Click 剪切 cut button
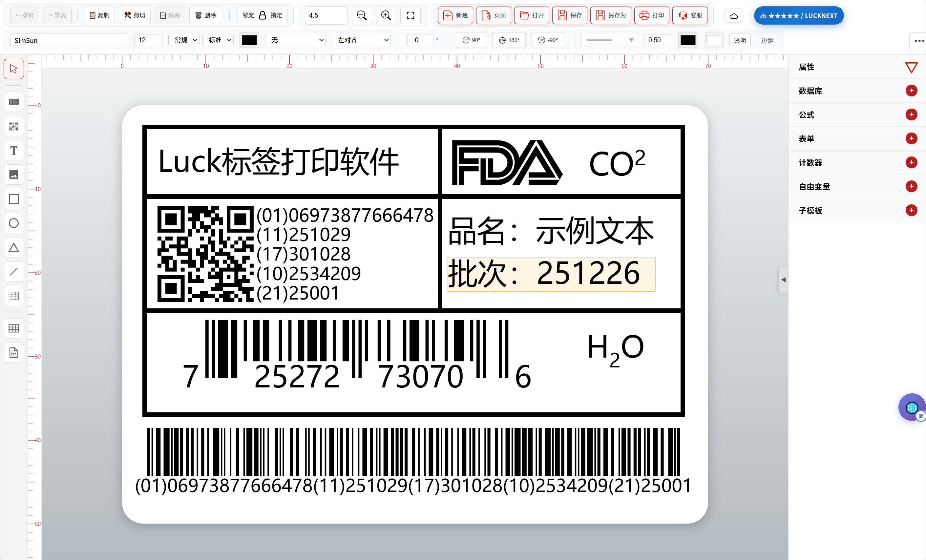This screenshot has width=926, height=560. (135, 15)
